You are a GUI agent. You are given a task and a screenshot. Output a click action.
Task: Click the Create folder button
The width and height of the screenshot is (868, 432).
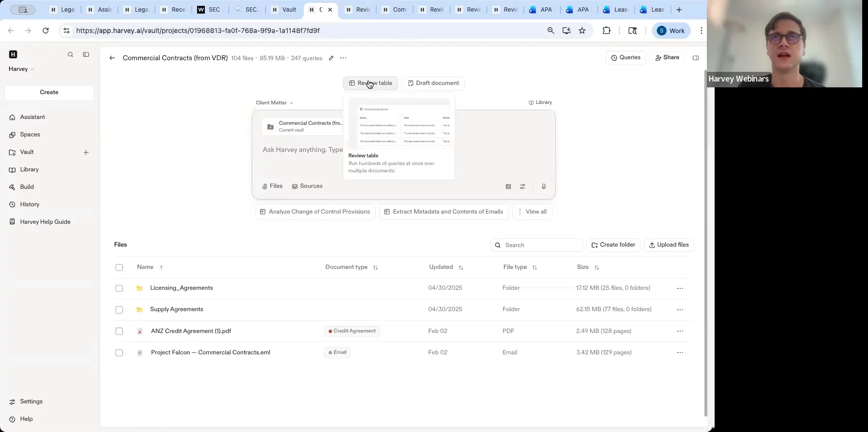click(613, 245)
